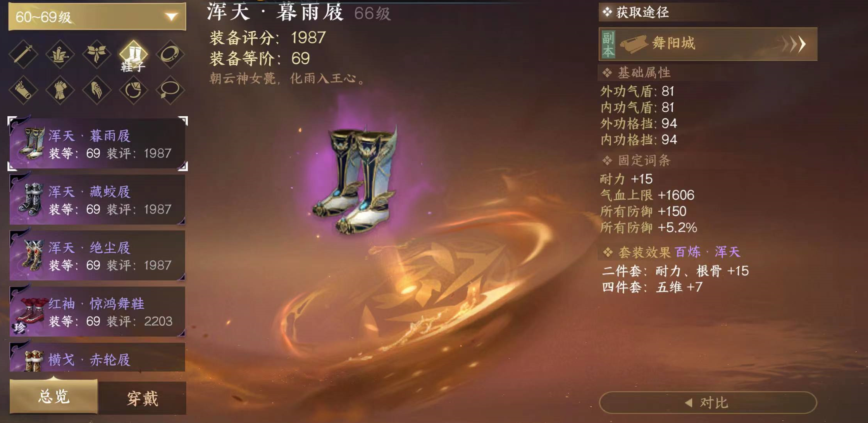Pick the ring category icon
The width and height of the screenshot is (868, 423).
tap(133, 90)
